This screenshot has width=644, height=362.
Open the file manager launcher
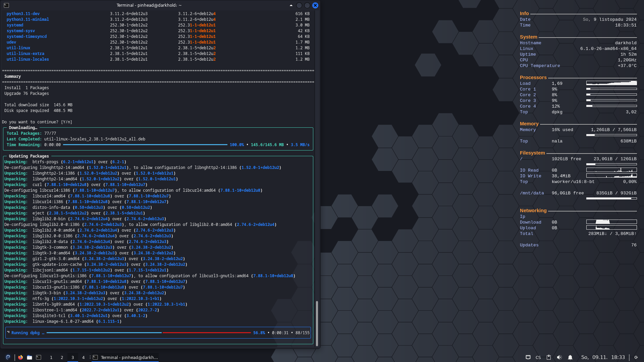pyautogui.click(x=30, y=357)
